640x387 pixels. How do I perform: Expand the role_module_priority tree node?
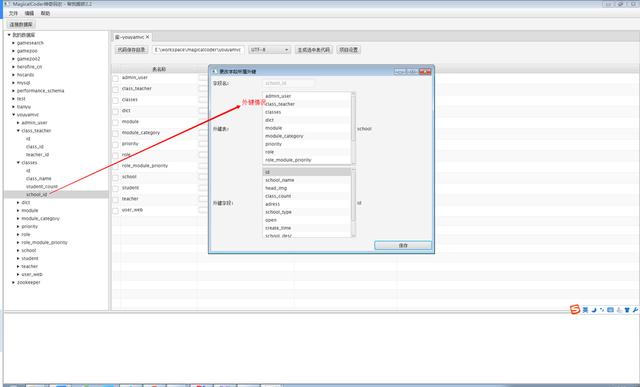(18, 242)
